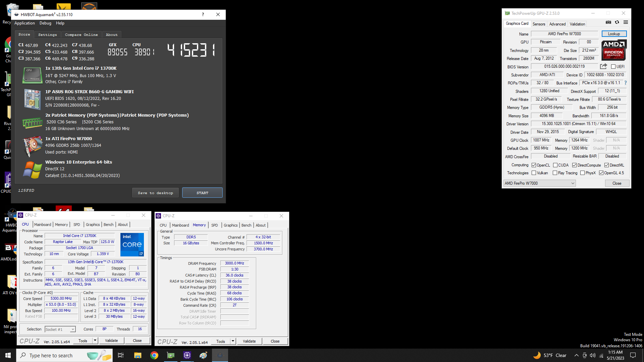Viewport: 644px width, 362px height.
Task: Click the weather widget showing 53°F Clear
Action: click(550, 355)
